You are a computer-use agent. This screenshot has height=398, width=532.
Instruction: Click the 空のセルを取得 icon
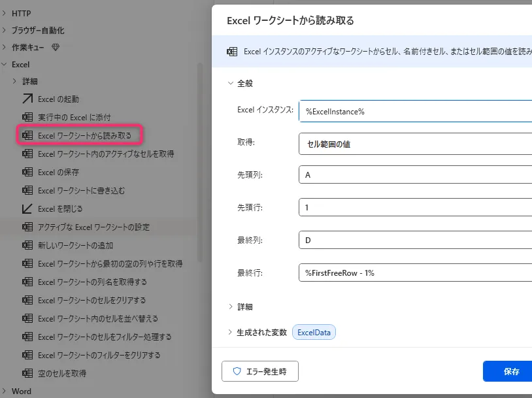point(27,374)
